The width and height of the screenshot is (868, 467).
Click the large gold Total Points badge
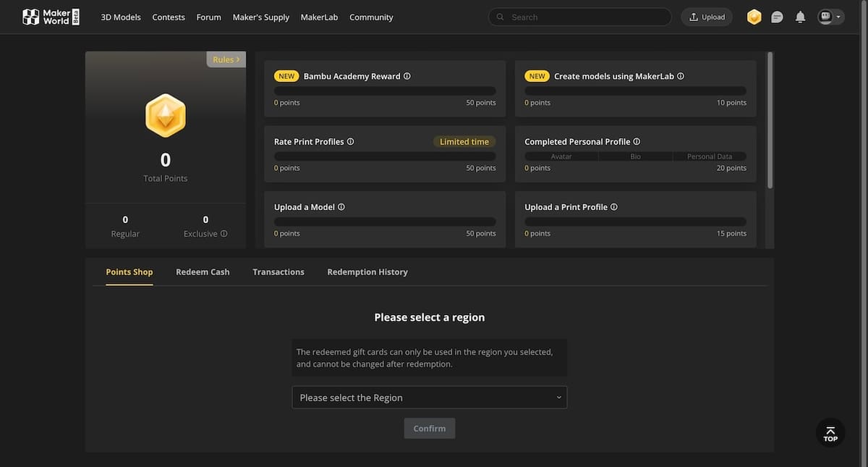[x=166, y=116]
